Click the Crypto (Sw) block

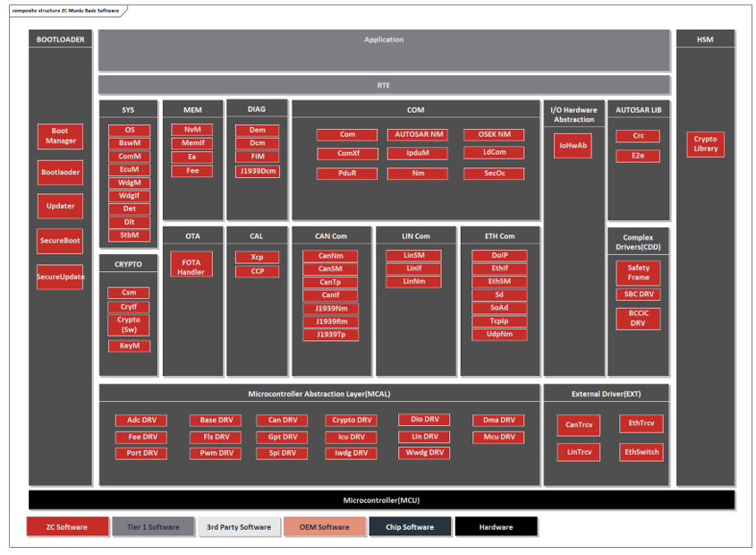pyautogui.click(x=129, y=325)
